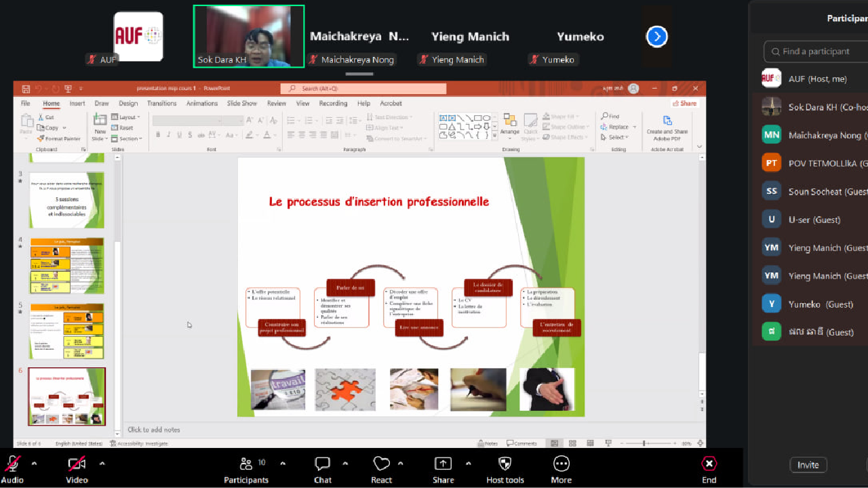Expand Zoom Audio options arrow

point(34,464)
